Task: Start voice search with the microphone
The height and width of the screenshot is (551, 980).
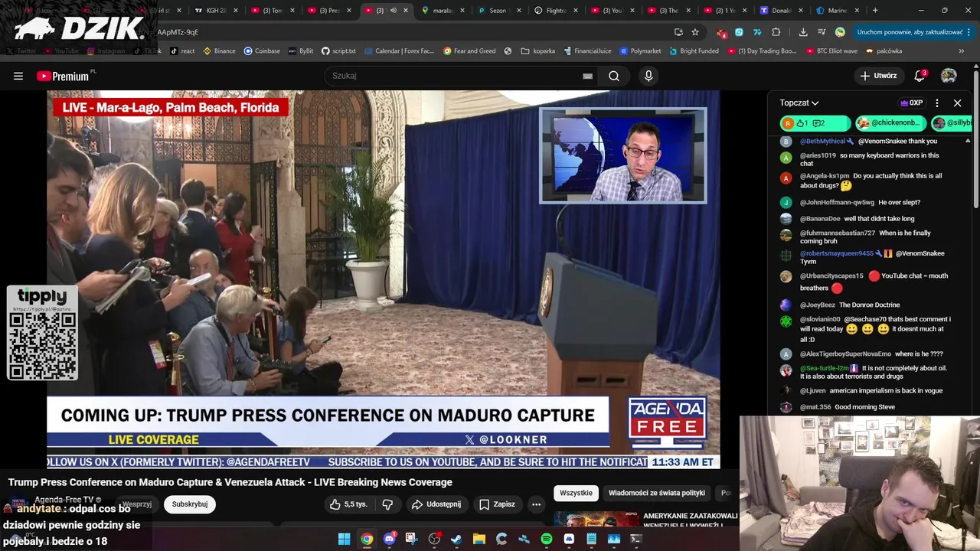Action: coord(648,76)
